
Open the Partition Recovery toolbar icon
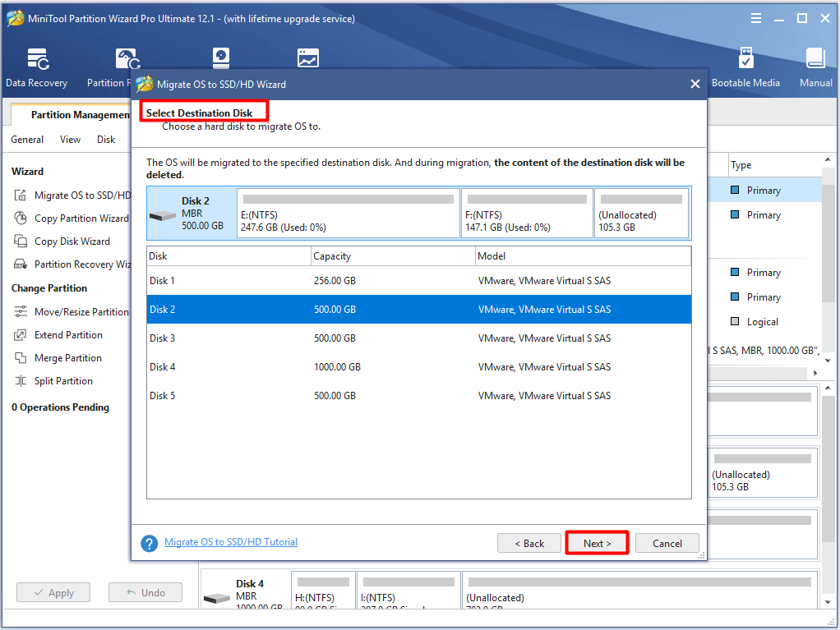127,59
